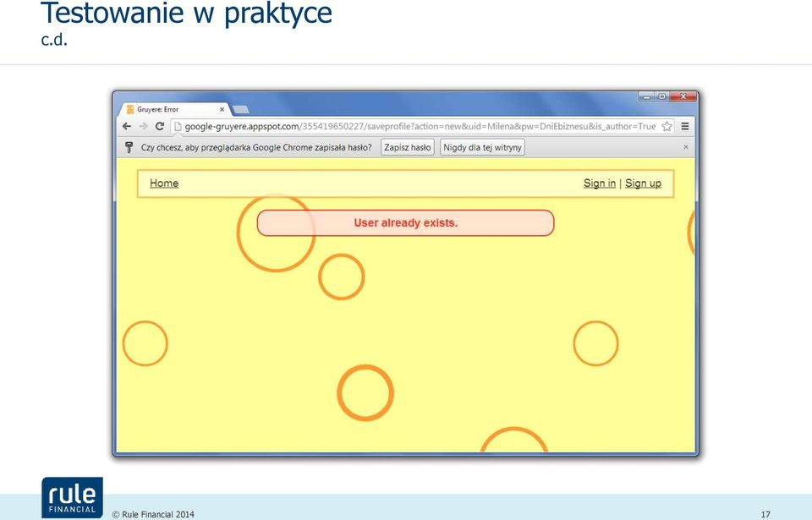Click the Gruyere favicon on the tab

130,109
